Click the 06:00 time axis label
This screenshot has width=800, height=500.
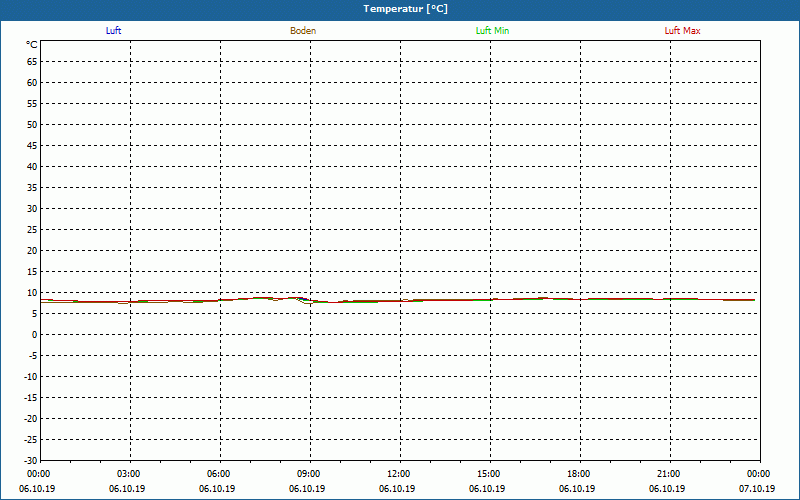pos(219,474)
